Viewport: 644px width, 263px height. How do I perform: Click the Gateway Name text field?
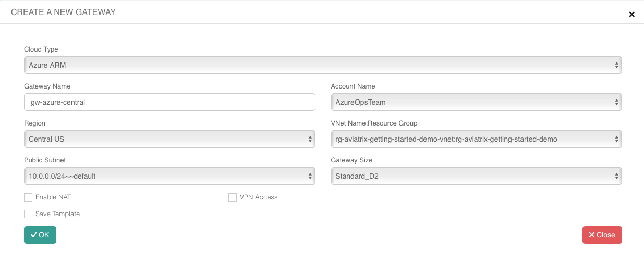point(169,103)
